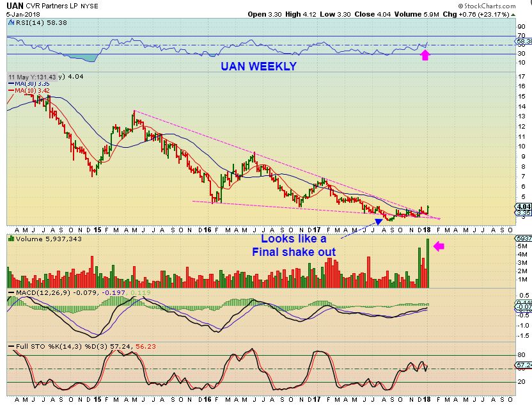This screenshot has height=405, width=532.
Task: Click the RSI indicator icon beside RSI(14)
Action: (x=12, y=23)
